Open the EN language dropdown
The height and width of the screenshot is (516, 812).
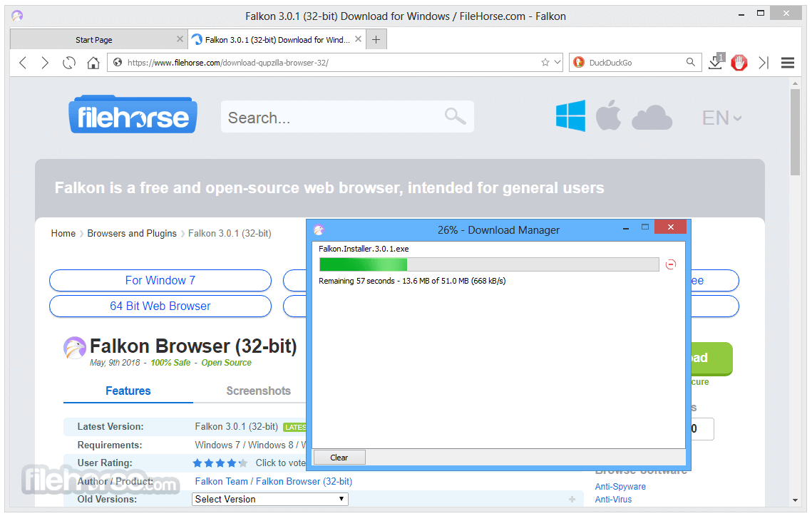pos(722,118)
